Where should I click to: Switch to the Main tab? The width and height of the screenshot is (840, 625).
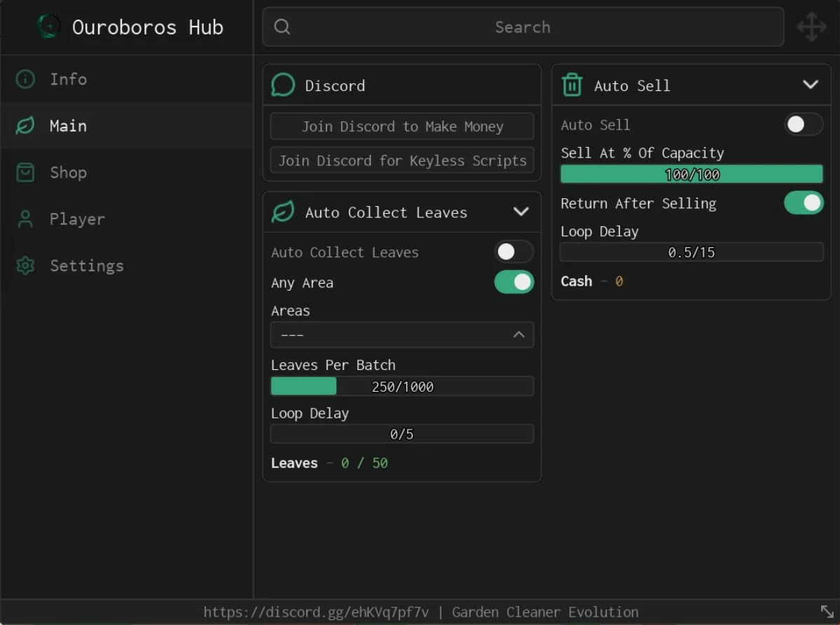point(126,126)
